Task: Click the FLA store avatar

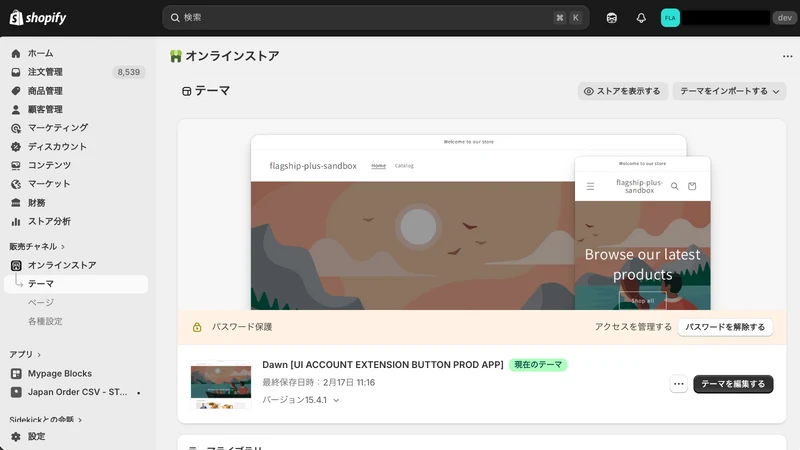Action: coord(670,18)
